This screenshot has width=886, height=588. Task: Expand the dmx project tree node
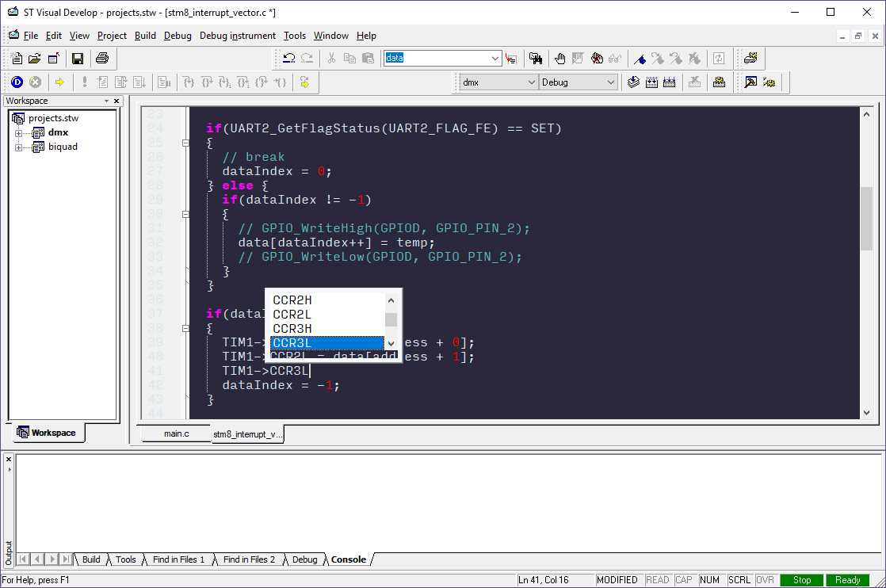tap(18, 133)
